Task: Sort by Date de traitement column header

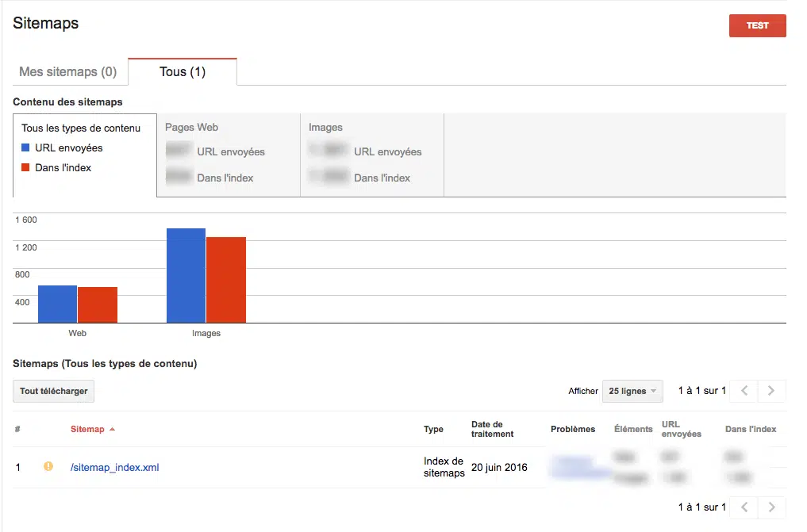Action: tap(492, 429)
